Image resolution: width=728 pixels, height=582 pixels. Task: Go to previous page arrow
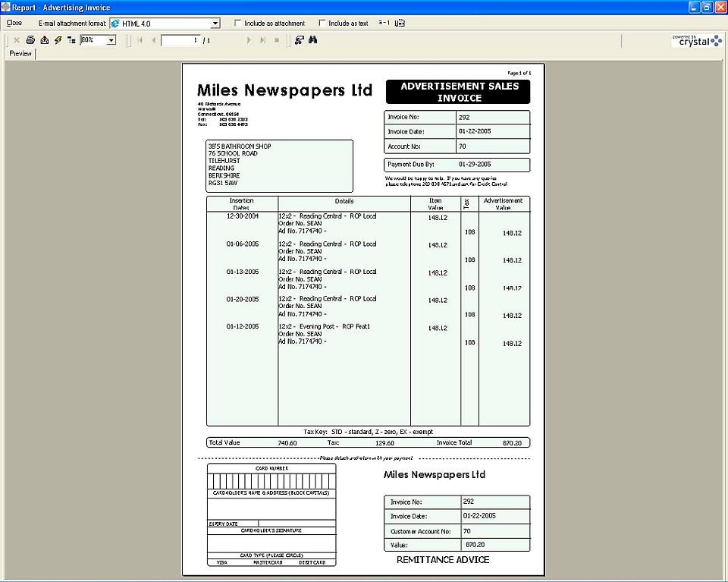154,40
